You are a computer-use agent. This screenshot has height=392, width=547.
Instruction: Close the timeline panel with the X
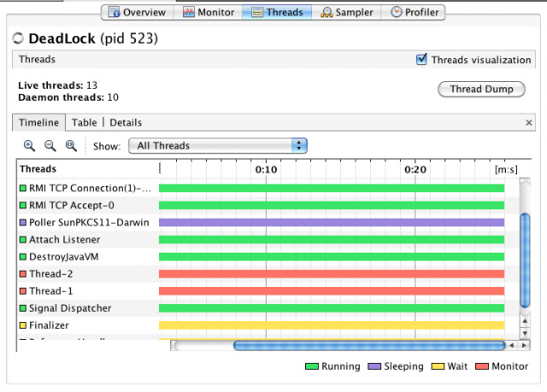[x=529, y=123]
